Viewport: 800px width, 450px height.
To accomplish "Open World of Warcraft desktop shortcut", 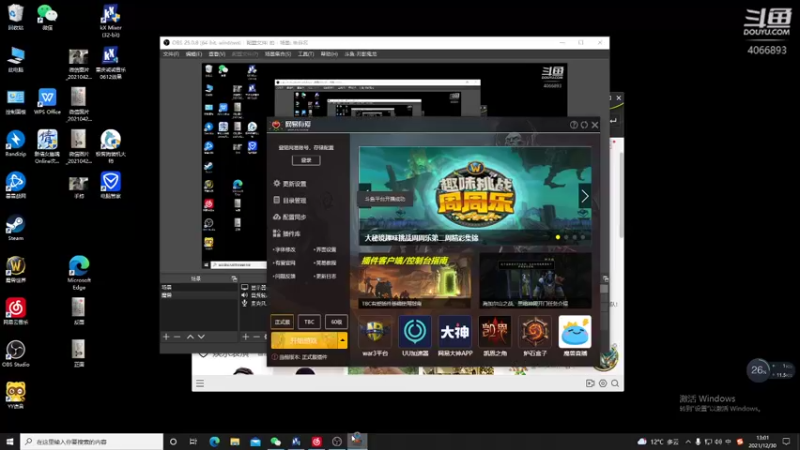I will pyautogui.click(x=15, y=269).
